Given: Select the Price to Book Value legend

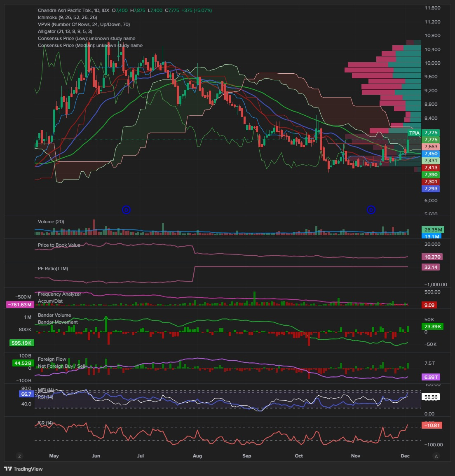Looking at the screenshot, I should pos(59,245).
